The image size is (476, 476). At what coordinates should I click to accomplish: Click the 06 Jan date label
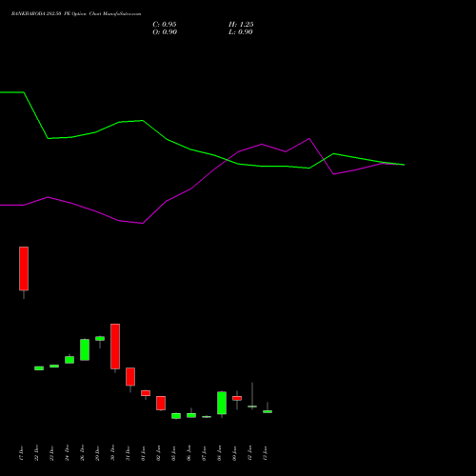[188, 453]
